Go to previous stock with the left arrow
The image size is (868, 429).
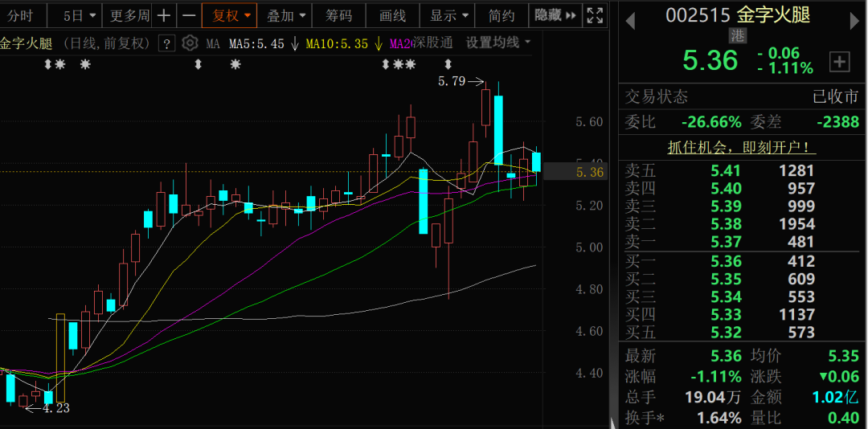tap(631, 21)
